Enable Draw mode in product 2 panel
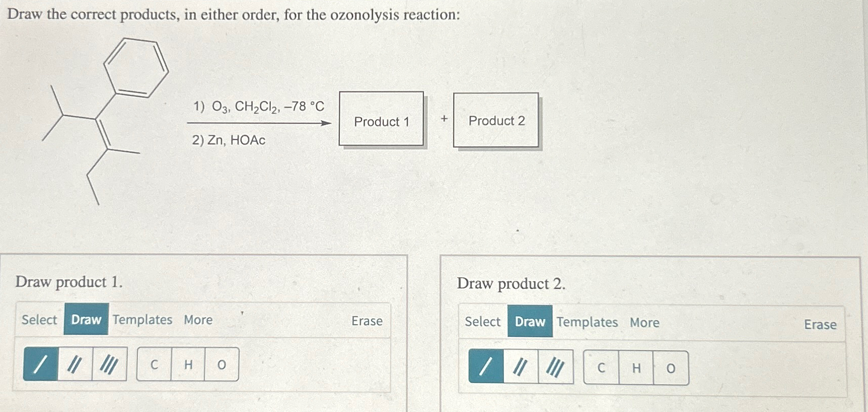 [529, 322]
